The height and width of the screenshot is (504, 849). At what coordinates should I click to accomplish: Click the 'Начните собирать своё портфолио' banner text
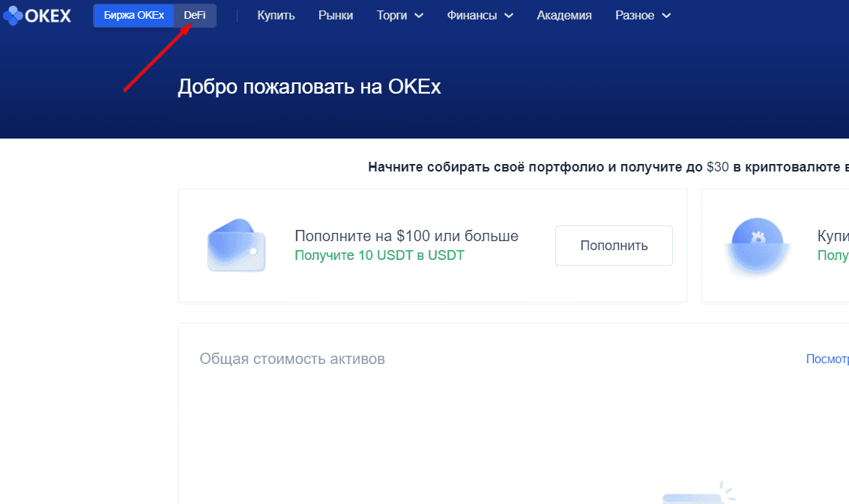point(608,167)
